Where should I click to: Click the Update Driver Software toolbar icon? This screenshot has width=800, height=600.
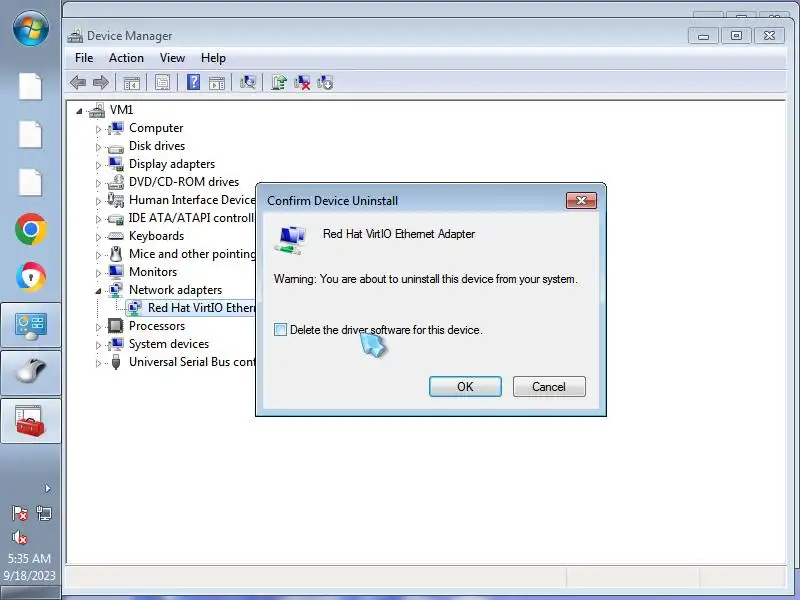pos(279,82)
